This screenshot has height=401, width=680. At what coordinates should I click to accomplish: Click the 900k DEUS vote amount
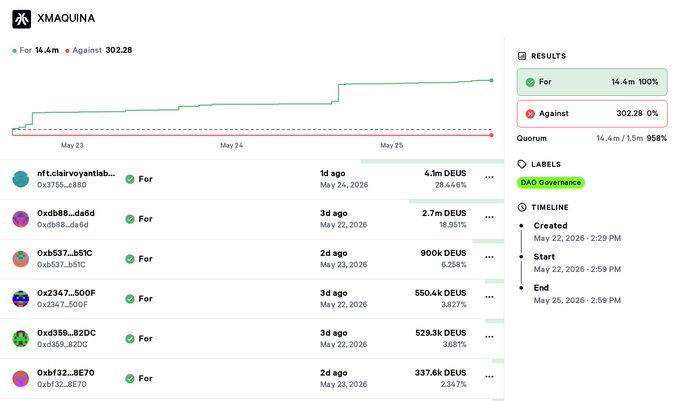(x=443, y=253)
